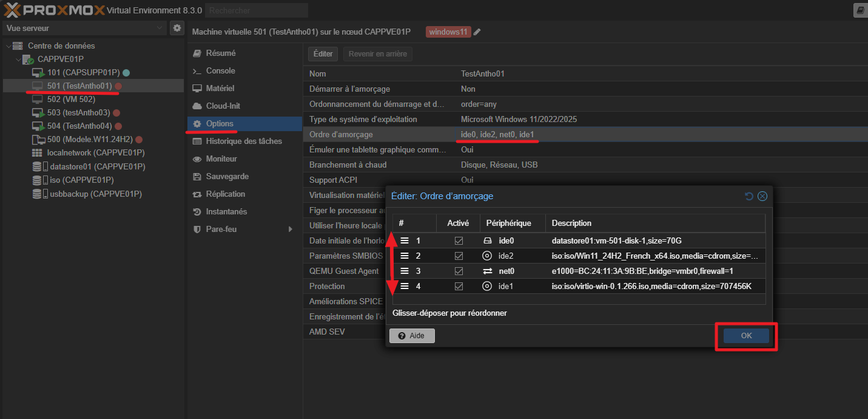
Task: Click the datastore01 storage icon
Action: 39,166
